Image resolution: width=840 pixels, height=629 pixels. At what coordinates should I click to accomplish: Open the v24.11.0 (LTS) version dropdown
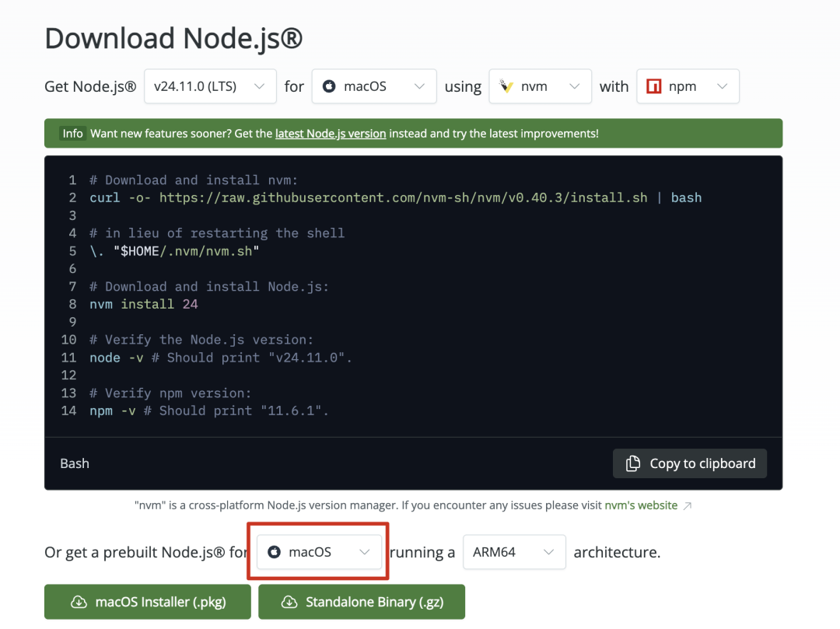point(210,86)
